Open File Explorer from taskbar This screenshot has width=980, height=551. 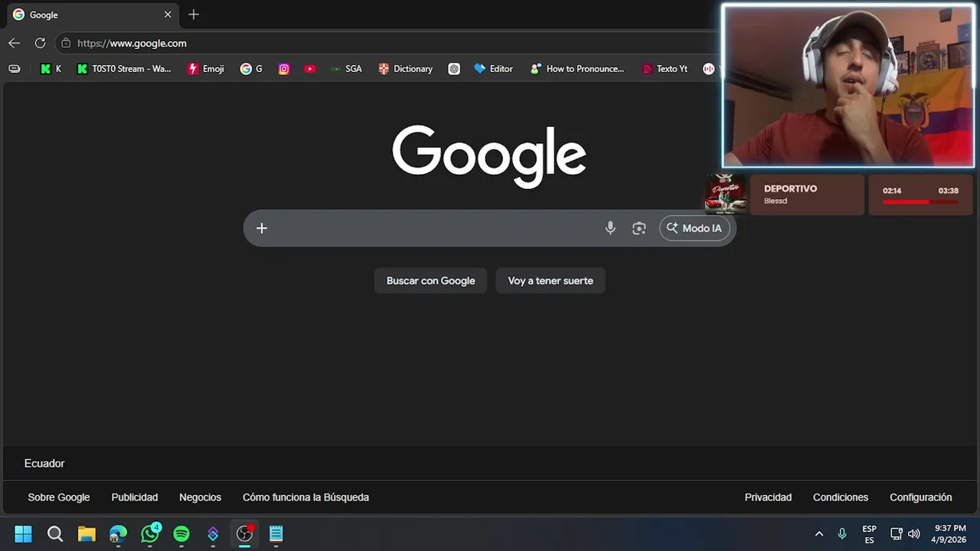coord(87,533)
